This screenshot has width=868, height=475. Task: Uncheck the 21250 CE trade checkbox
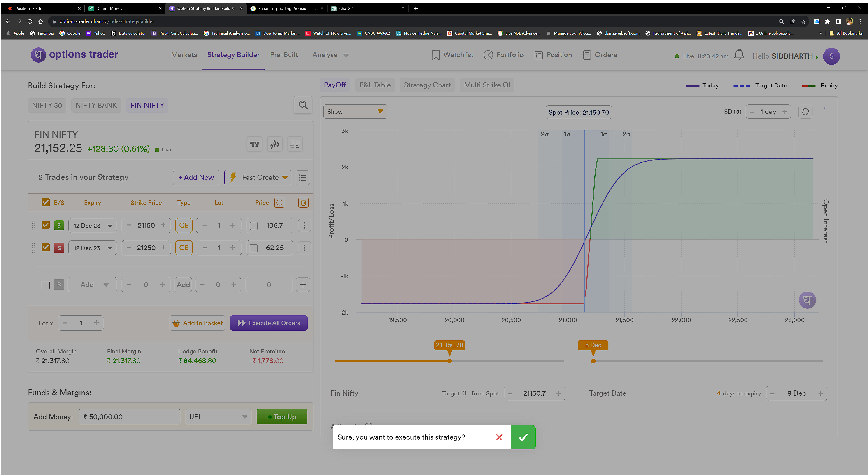click(46, 248)
